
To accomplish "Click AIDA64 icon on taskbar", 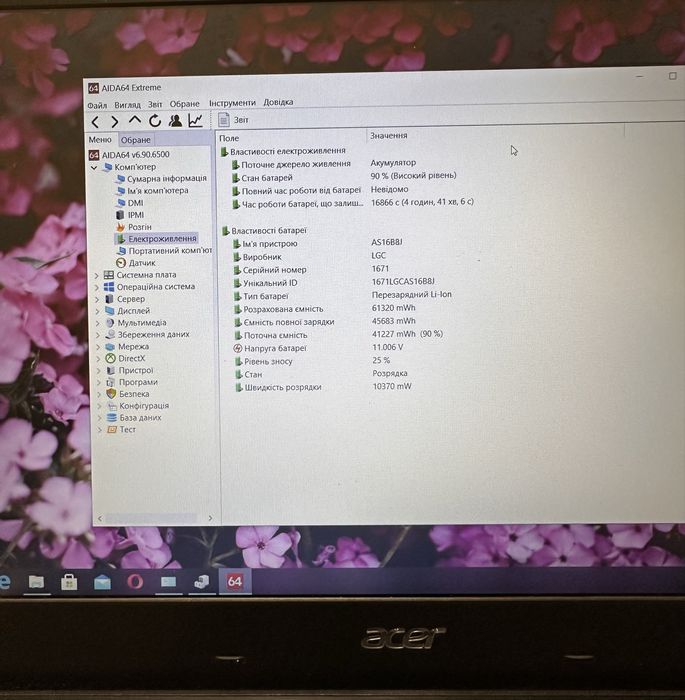I will click(235, 581).
